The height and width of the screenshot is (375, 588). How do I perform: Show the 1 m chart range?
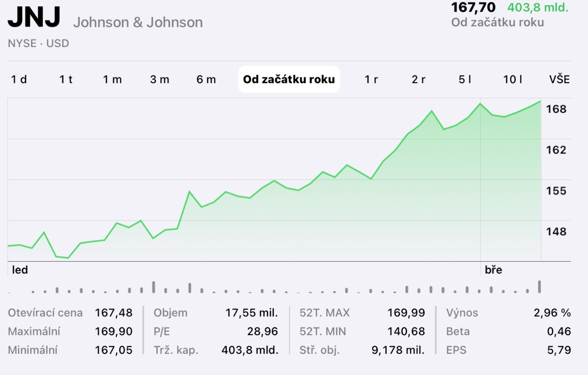pyautogui.click(x=112, y=79)
